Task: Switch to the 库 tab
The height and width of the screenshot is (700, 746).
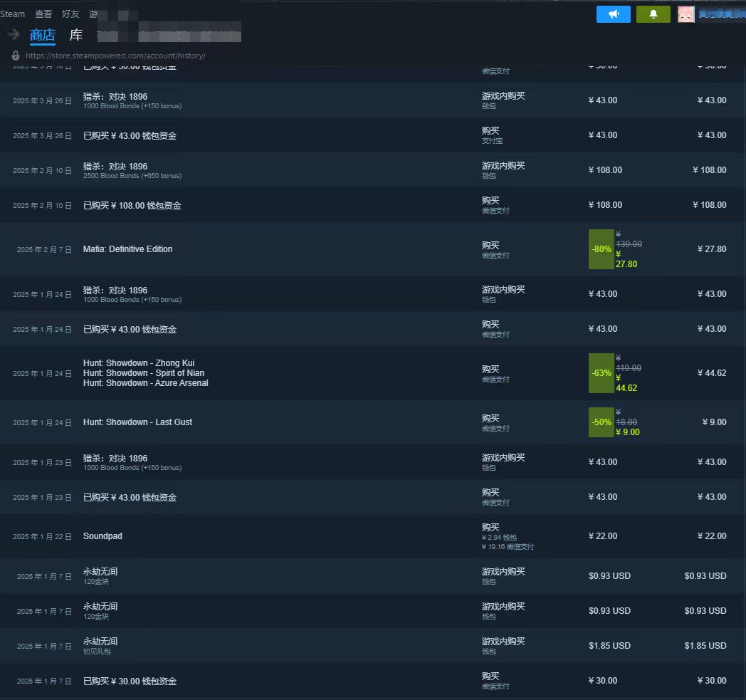Action: coord(76,35)
